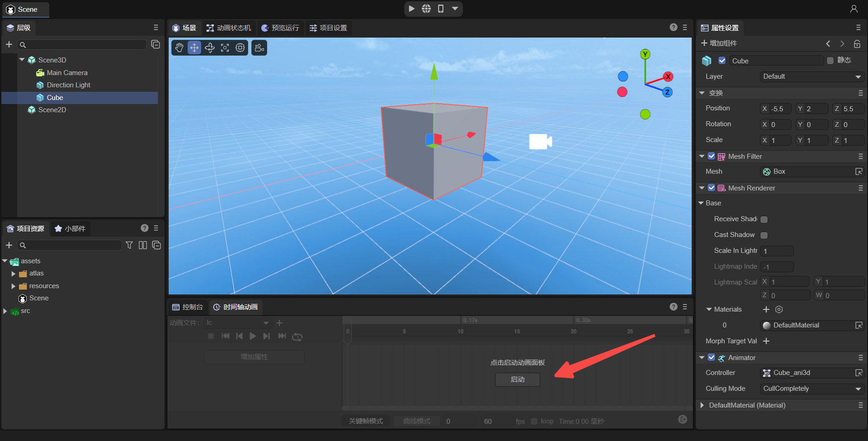This screenshot has height=441, width=868.
Task: Click the browser preview globe icon
Action: pos(426,9)
